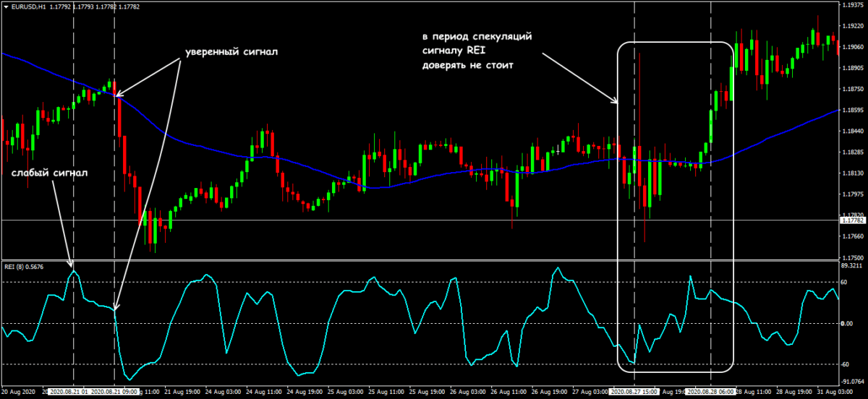This screenshot has width=868, height=399.
Task: Click the 2020.08.27 15:00 time marker
Action: pyautogui.click(x=634, y=391)
